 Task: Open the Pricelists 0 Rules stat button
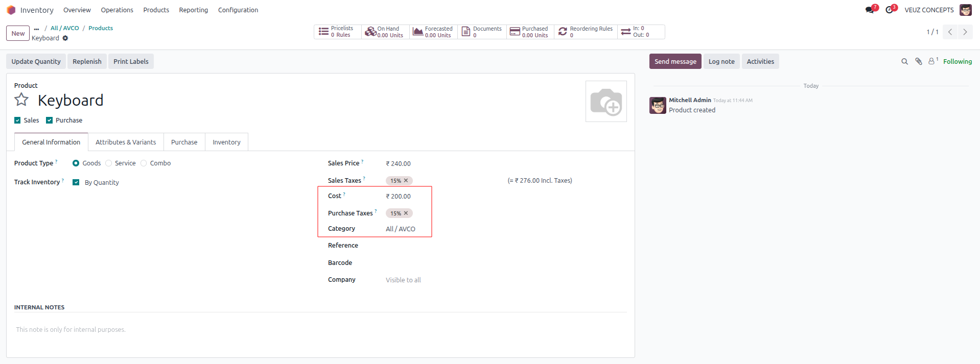(x=338, y=32)
